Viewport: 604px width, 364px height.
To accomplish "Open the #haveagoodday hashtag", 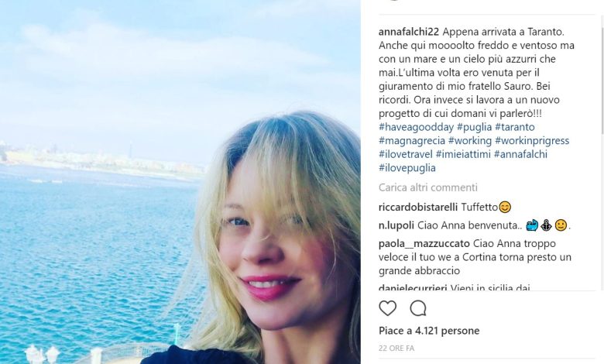I will 416,127.
